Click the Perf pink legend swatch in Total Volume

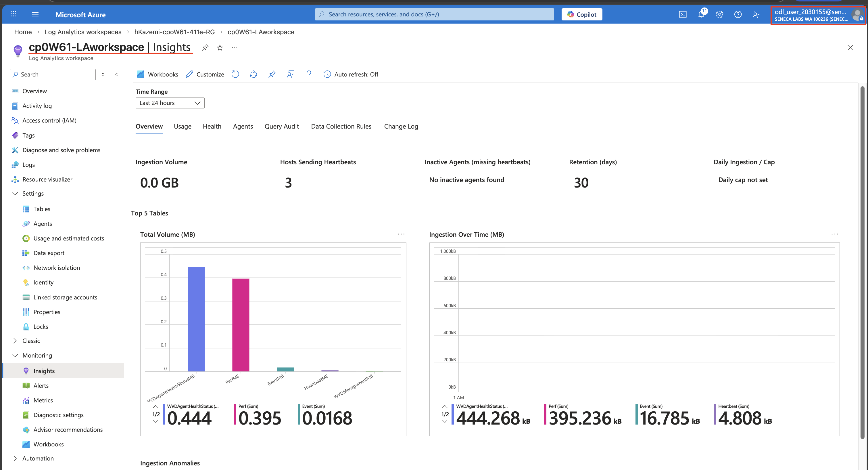235,414
